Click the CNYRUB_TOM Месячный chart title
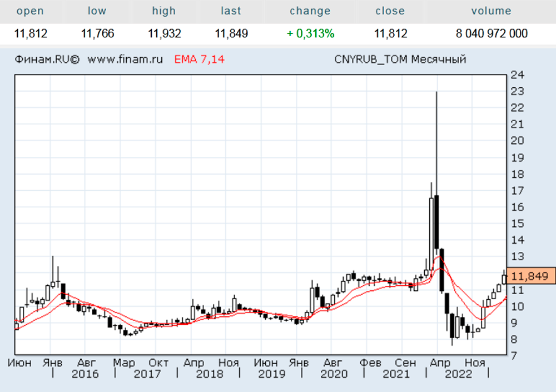556x392 pixels. coord(400,59)
